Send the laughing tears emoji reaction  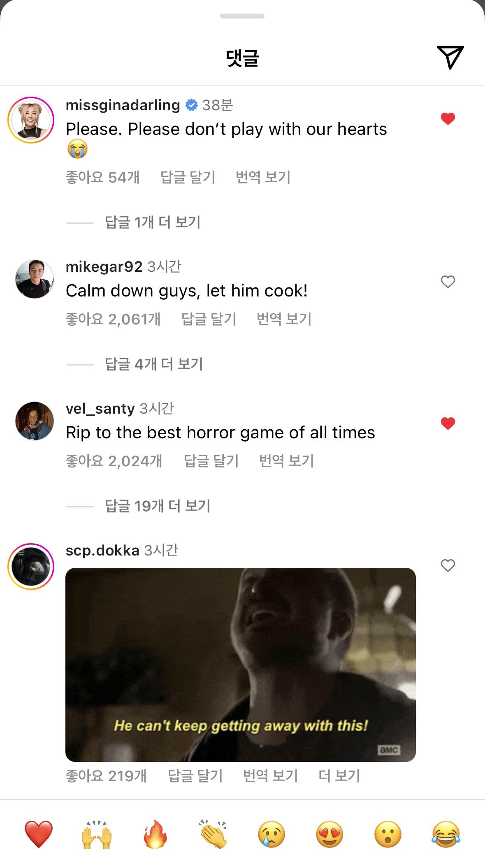(x=446, y=834)
